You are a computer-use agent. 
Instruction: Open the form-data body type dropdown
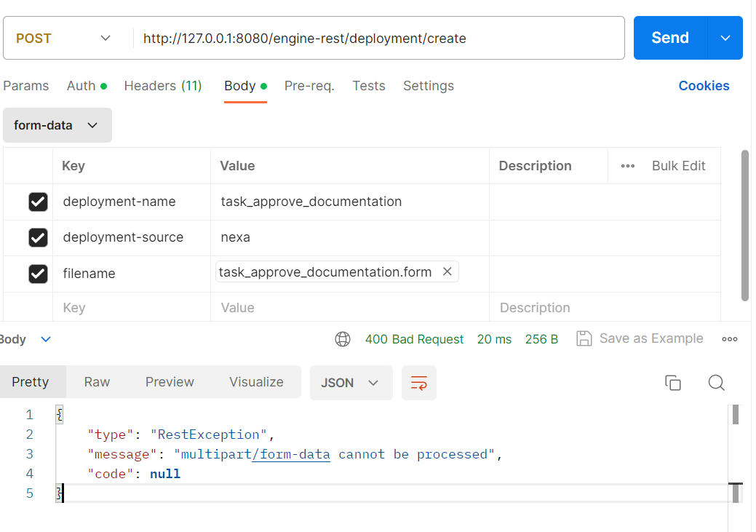(57, 125)
